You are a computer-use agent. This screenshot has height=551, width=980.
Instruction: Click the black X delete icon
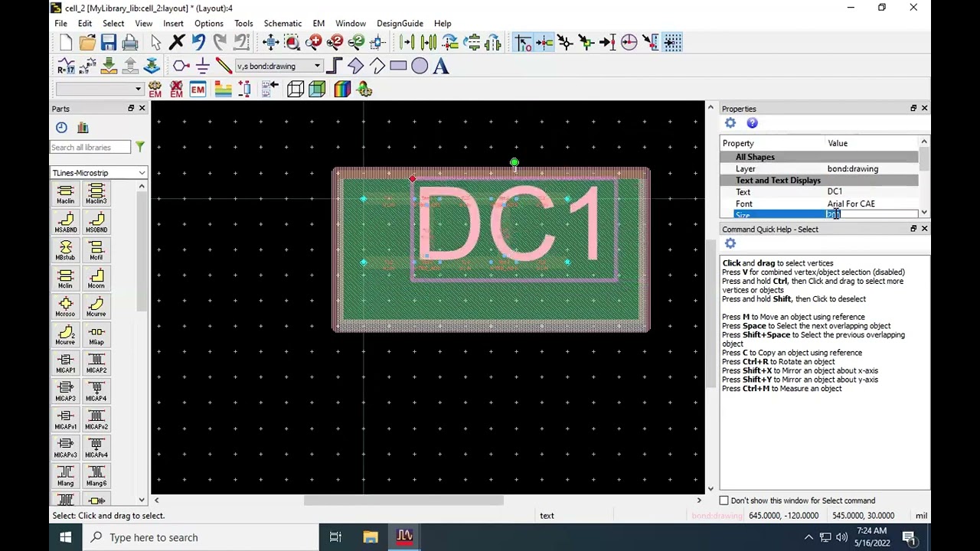(177, 43)
